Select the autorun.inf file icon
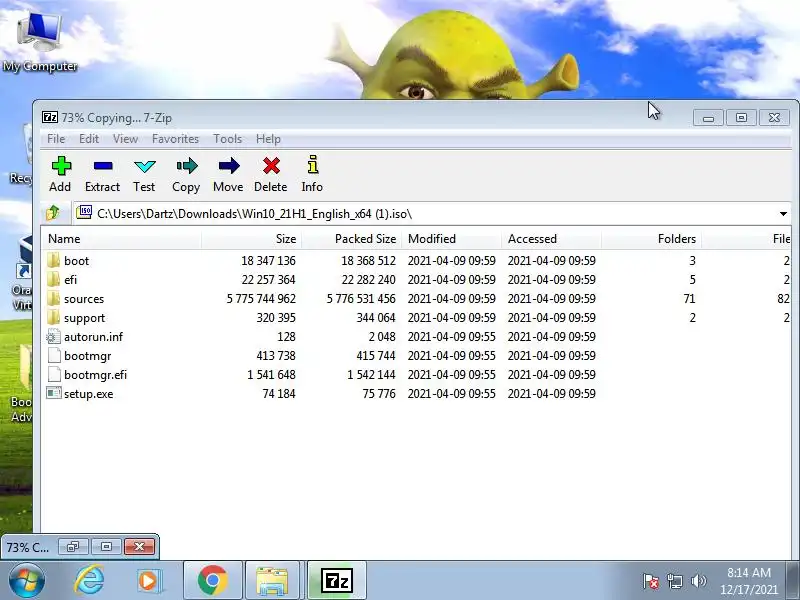Viewport: 800px width, 600px height. [x=54, y=336]
